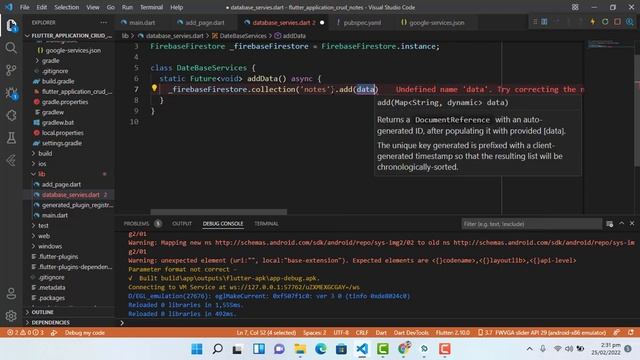This screenshot has width=640, height=360.
Task: Close the bottom panel
Action: 632,223
